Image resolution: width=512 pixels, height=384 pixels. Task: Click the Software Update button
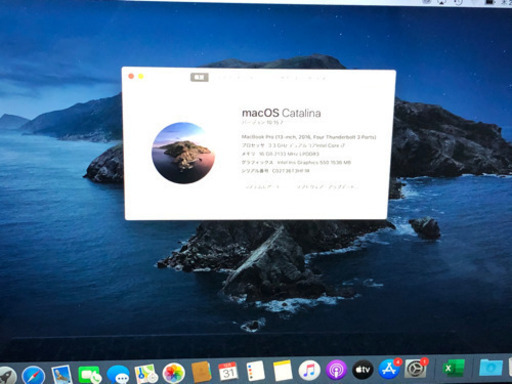327,187
